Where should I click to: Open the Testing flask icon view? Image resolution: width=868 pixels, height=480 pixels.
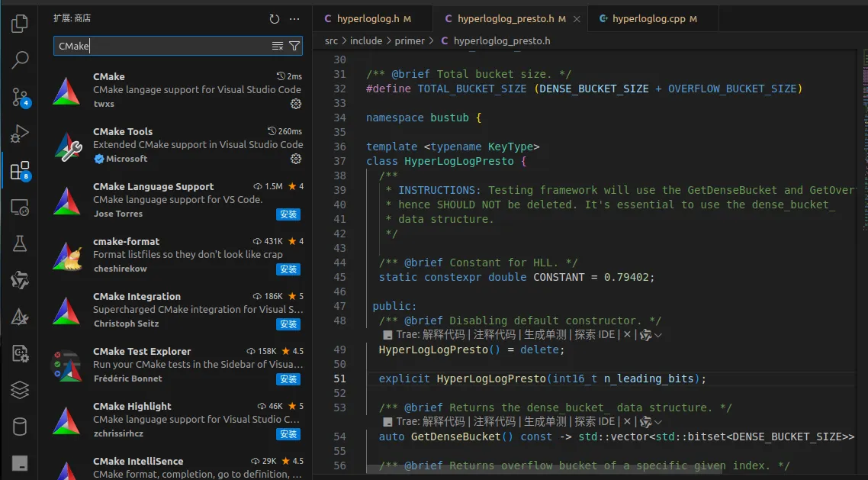pyautogui.click(x=20, y=243)
